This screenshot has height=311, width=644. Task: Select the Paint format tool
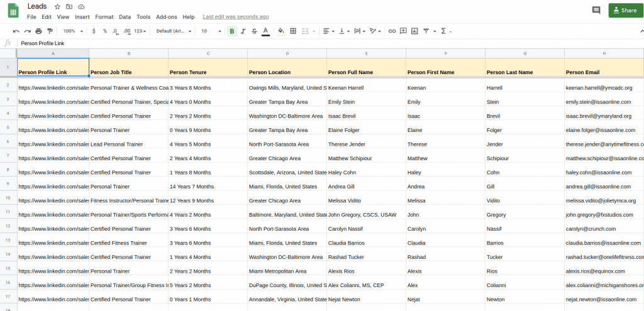50,31
